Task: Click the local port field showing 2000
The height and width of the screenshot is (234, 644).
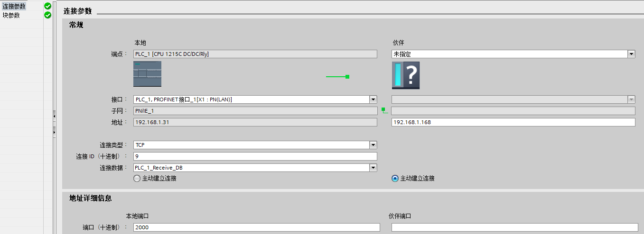Action: [x=257, y=227]
